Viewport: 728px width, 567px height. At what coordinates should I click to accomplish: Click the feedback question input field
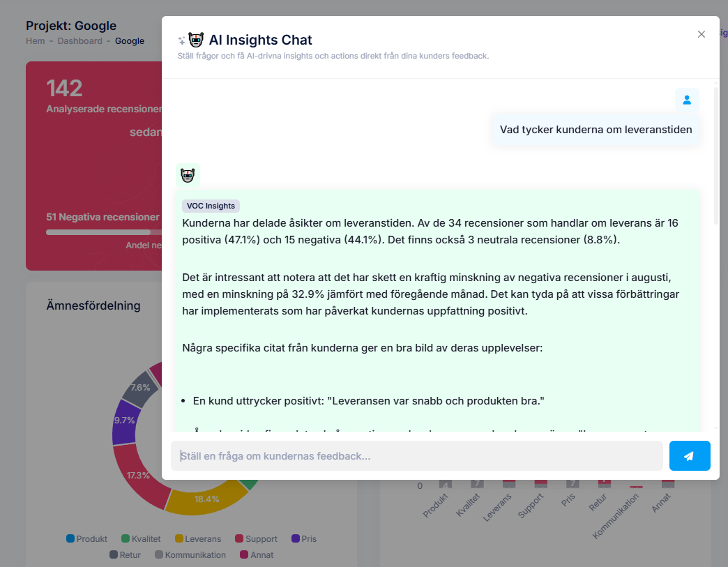(416, 455)
